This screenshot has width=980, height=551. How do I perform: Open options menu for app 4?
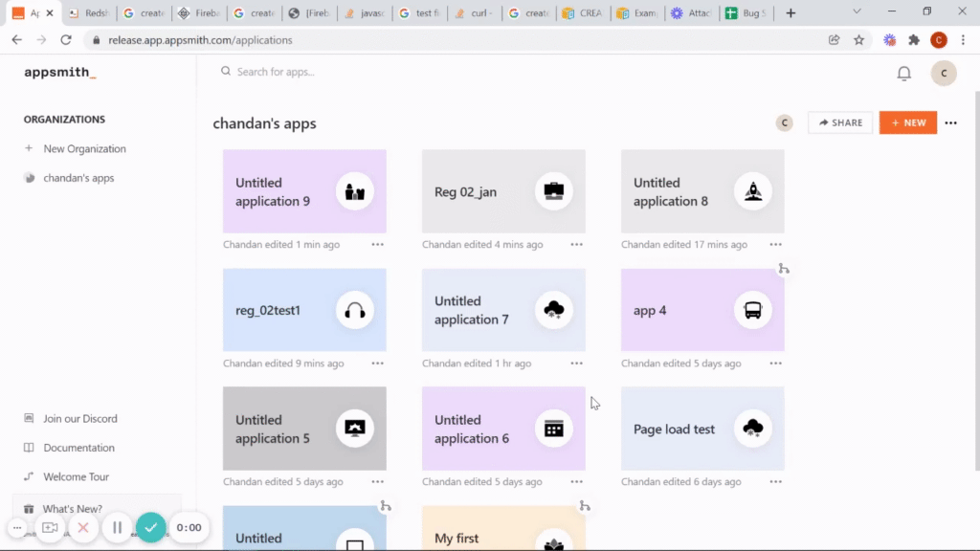click(775, 363)
